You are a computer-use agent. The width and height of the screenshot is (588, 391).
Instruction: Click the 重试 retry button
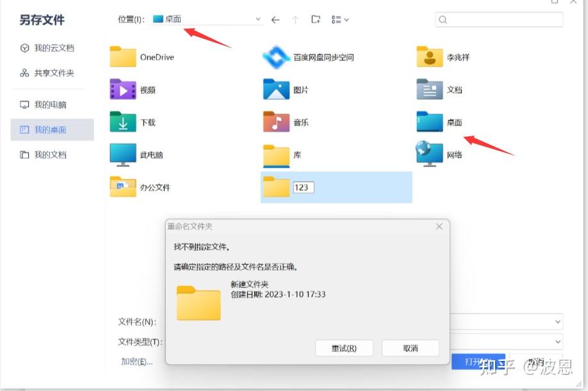344,347
